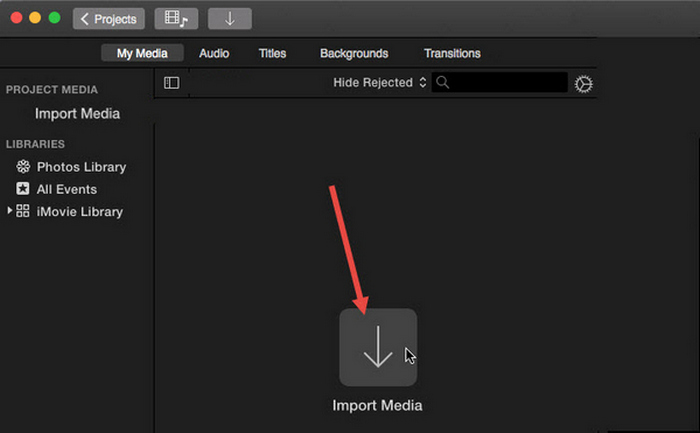Screen dimensions: 700x433
Task: Switch to the Audio tab
Action: click(x=213, y=53)
